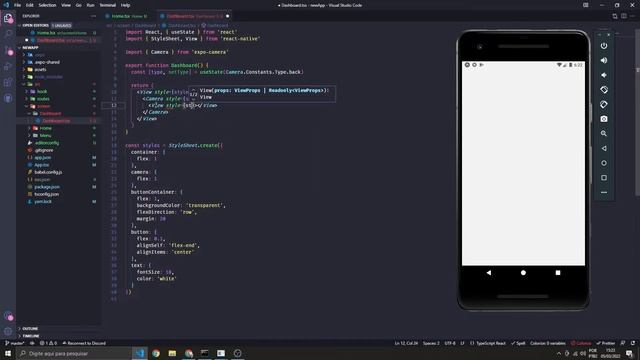
Task: Click the emulator volume down button
Action: (x=604, y=75)
